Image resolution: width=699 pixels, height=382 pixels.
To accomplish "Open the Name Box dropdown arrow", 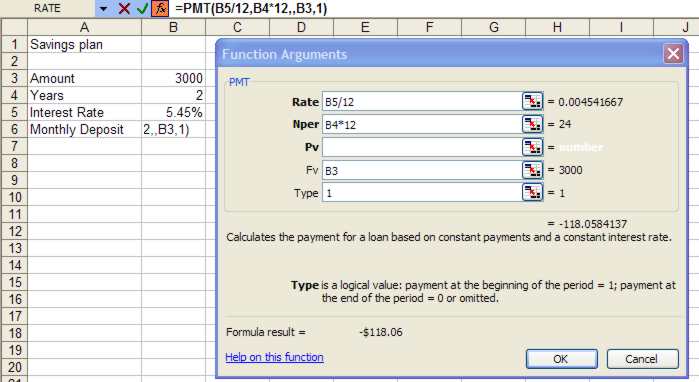I will point(103,8).
